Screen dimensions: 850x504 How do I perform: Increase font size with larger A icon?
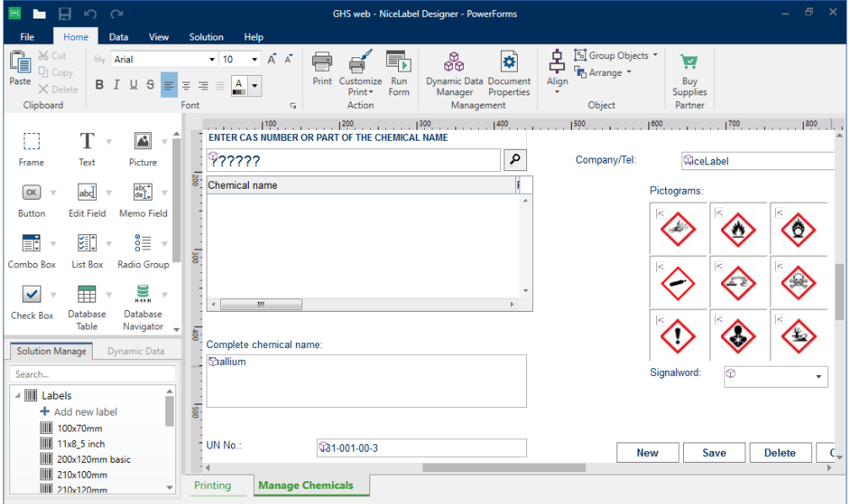(x=272, y=59)
